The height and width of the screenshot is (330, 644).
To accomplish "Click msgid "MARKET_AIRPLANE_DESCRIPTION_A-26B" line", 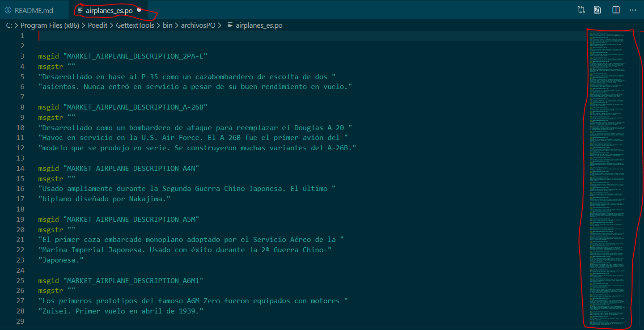I will (123, 107).
